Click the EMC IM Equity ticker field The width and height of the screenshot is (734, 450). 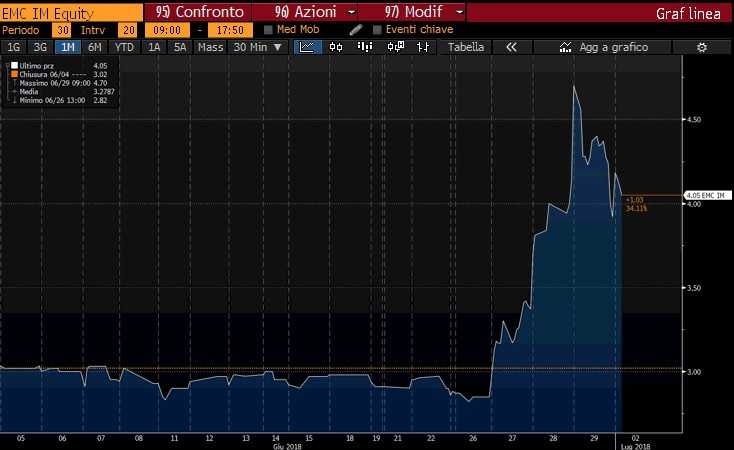click(x=71, y=13)
